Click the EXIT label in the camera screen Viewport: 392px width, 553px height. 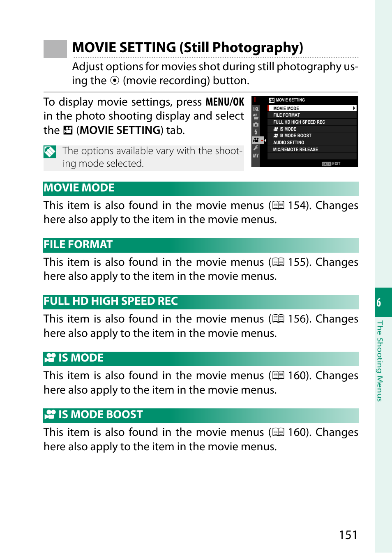(x=337, y=164)
